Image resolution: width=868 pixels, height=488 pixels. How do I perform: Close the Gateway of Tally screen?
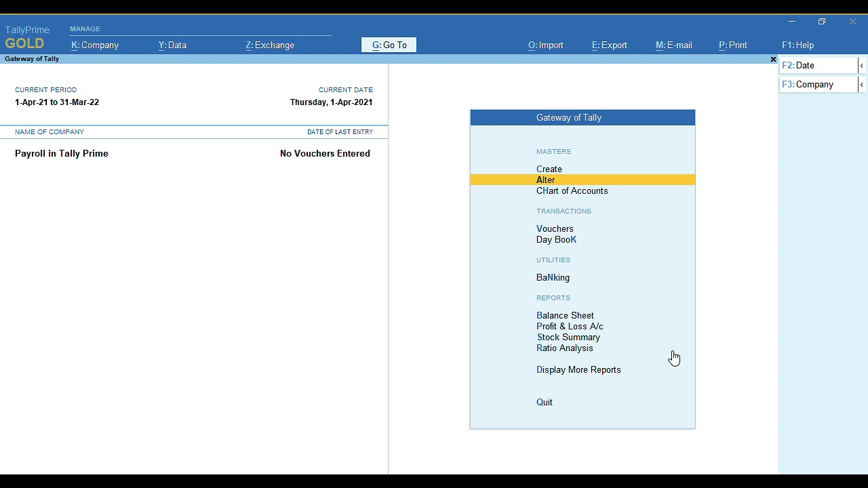tap(773, 60)
